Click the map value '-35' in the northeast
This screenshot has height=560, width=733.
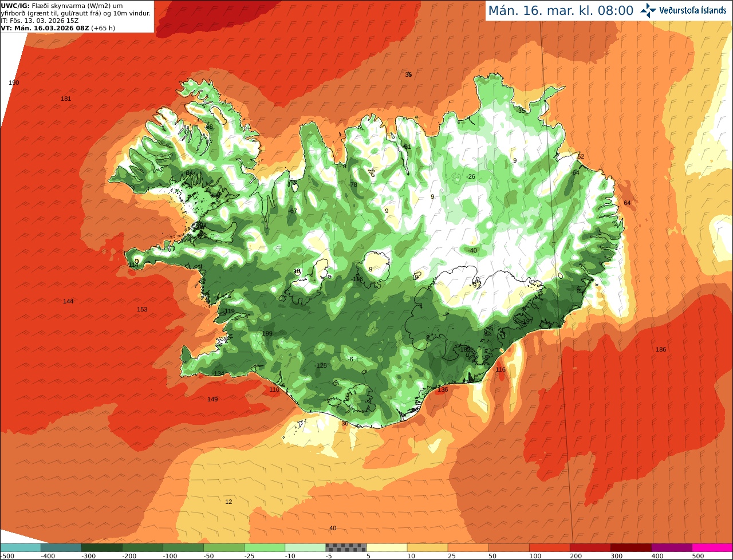[x=521, y=111]
